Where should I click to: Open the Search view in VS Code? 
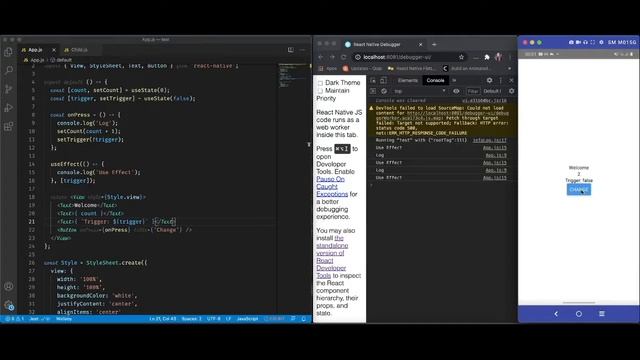8,70
